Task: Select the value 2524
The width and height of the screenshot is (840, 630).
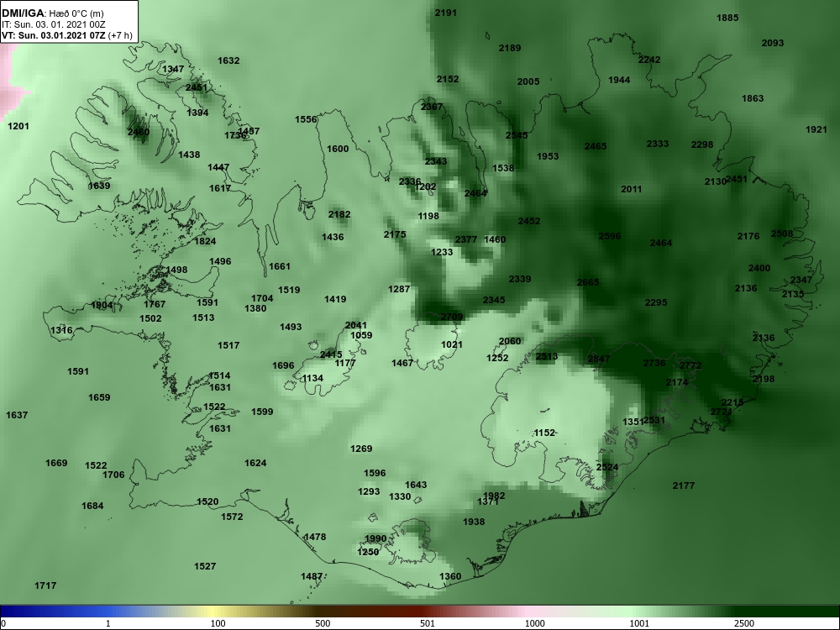Action: pyautogui.click(x=607, y=467)
